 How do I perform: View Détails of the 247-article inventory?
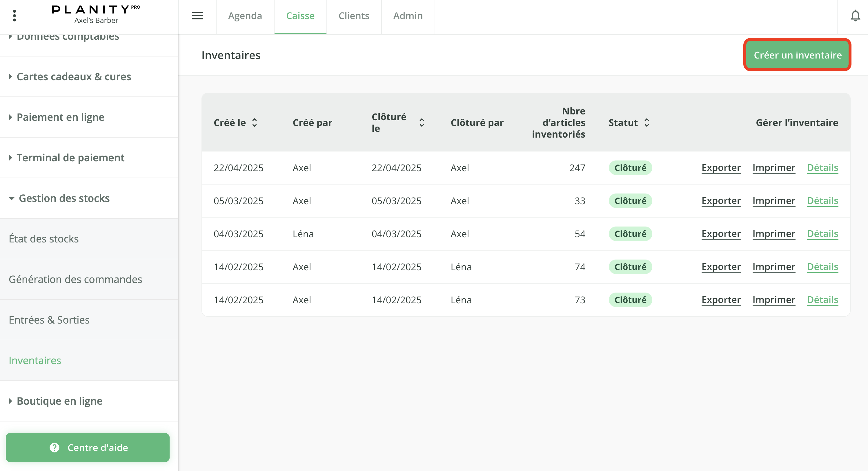[x=822, y=168]
